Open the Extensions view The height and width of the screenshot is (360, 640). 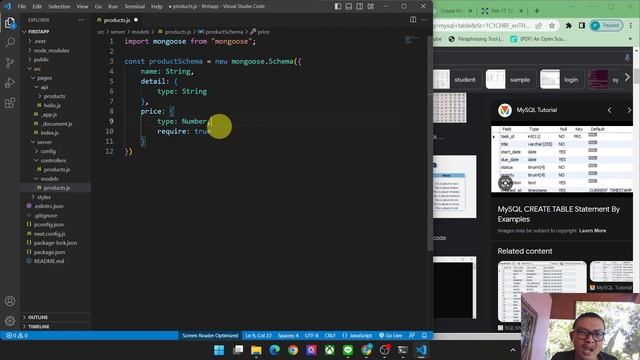click(10, 102)
